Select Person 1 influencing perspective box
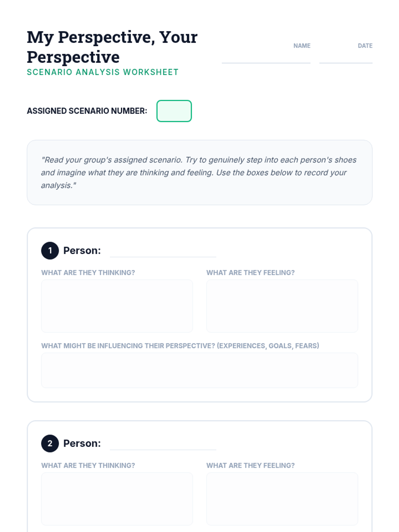This screenshot has height=532, width=399. pyautogui.click(x=199, y=370)
